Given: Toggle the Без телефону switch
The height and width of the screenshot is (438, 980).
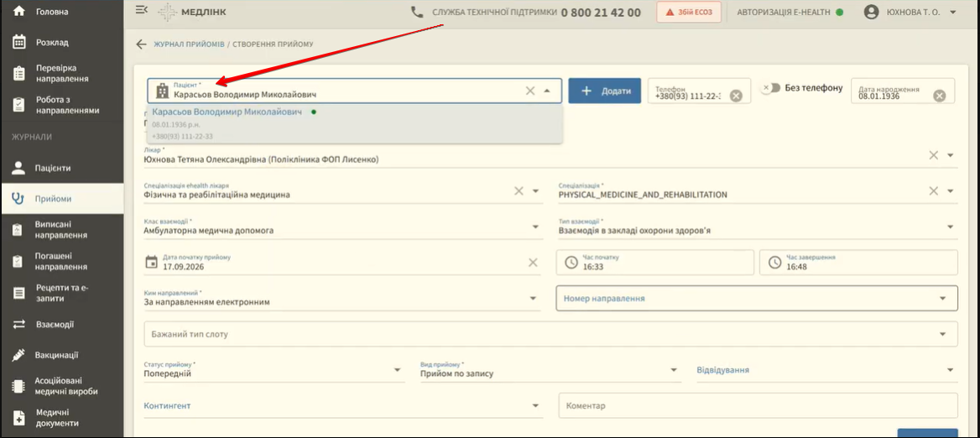Looking at the screenshot, I should [770, 88].
